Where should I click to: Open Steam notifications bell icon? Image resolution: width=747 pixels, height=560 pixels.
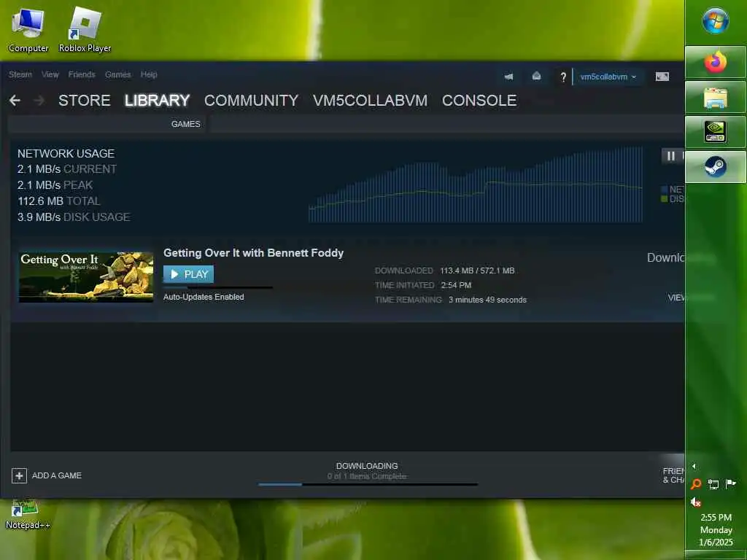(536, 76)
